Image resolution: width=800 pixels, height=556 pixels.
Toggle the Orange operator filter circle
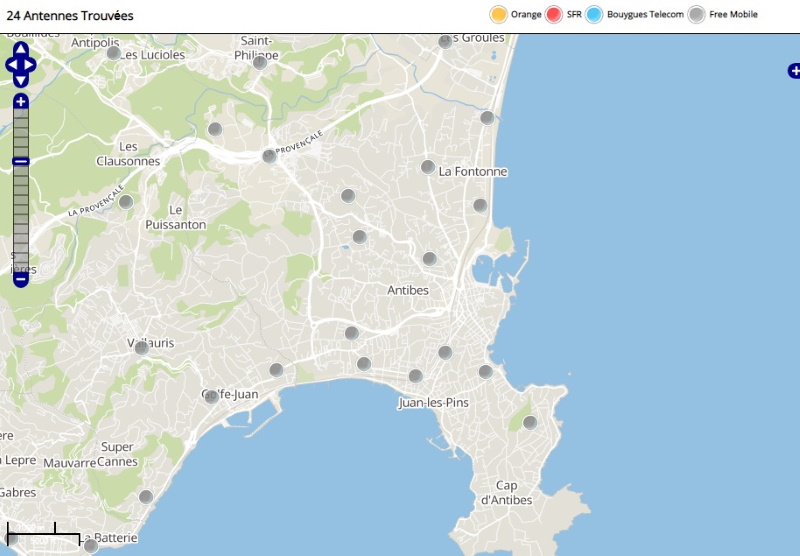coord(498,14)
